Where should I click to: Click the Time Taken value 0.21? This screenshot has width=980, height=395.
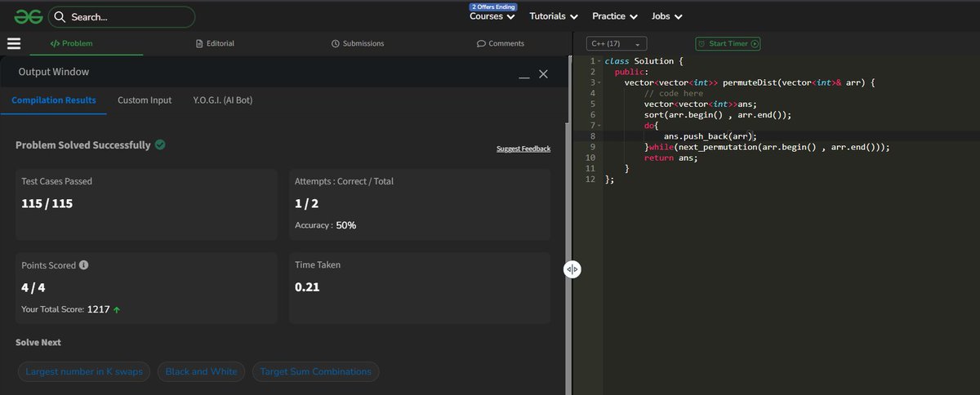(307, 287)
